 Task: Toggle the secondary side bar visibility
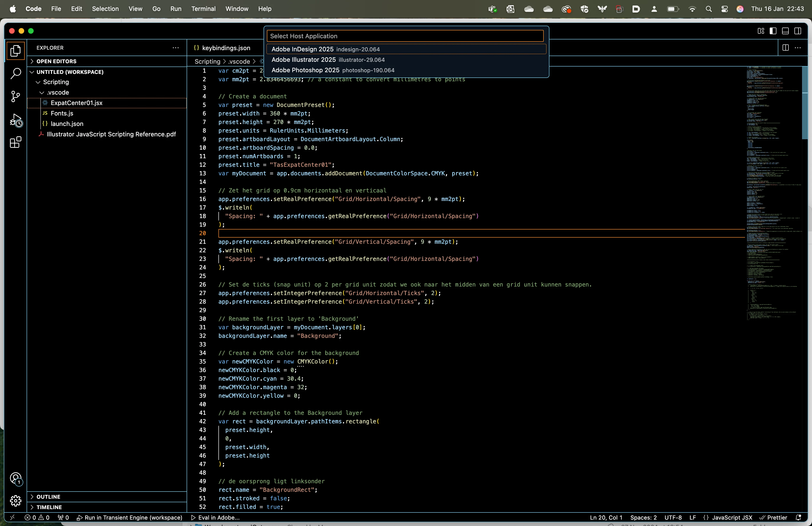[798, 31]
